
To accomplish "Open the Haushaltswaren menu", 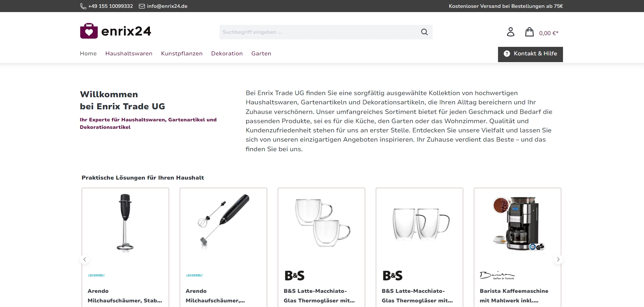I will tap(129, 54).
